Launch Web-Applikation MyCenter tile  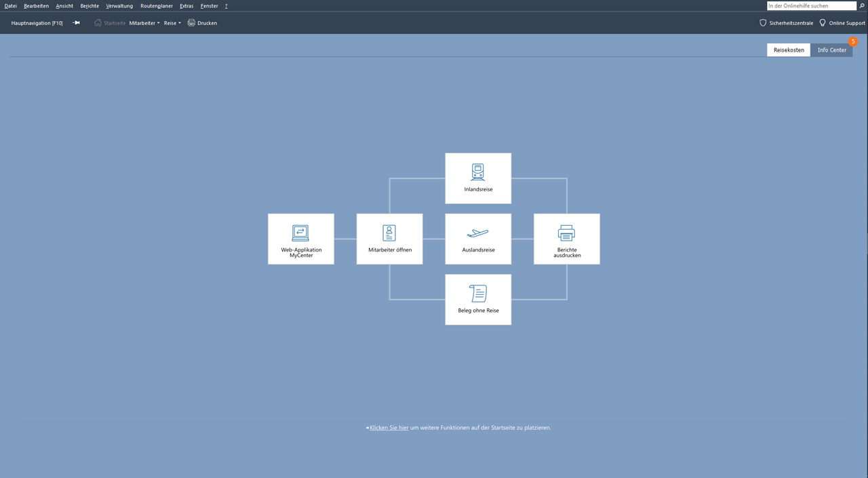click(x=301, y=239)
